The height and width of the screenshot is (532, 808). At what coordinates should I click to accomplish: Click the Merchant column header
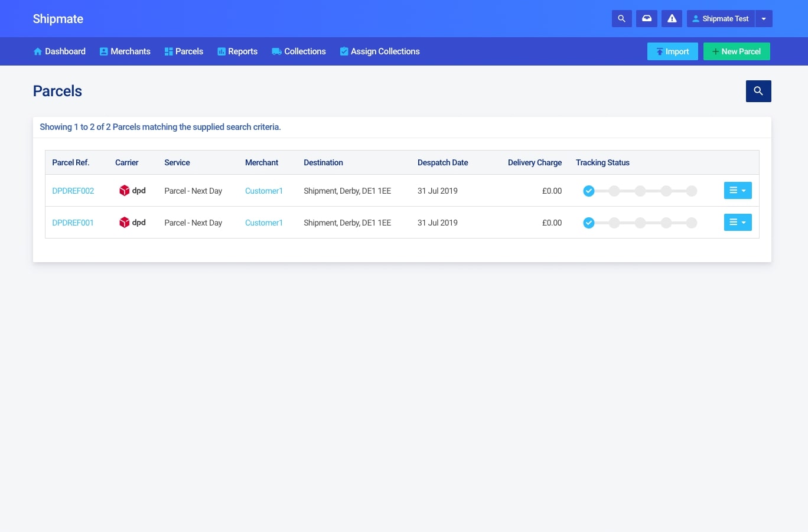pyautogui.click(x=262, y=162)
